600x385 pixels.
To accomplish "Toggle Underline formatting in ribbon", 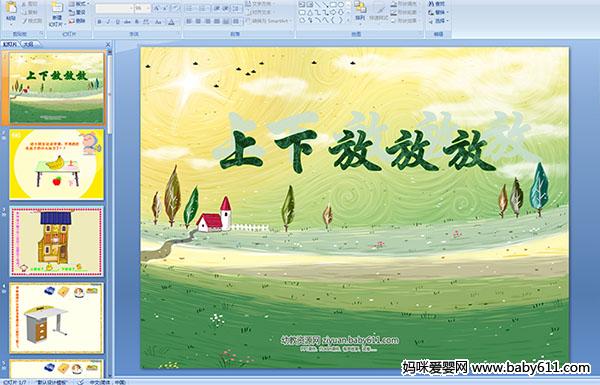I will point(117,22).
